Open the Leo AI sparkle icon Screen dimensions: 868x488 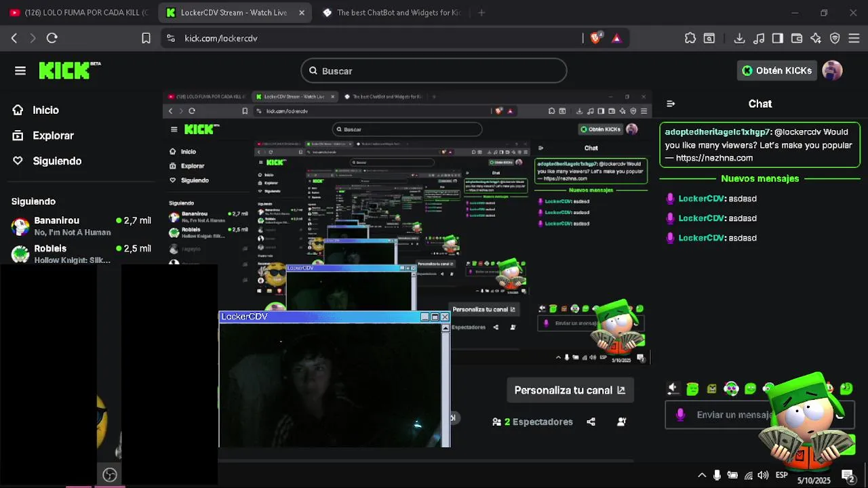pyautogui.click(x=816, y=39)
